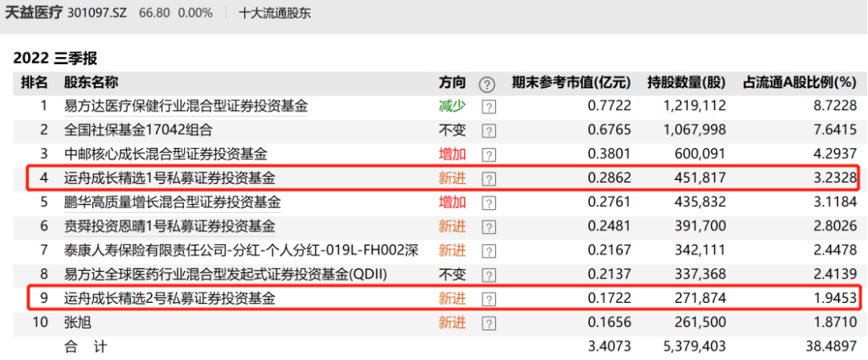Click ratio value 3.1184
The width and height of the screenshot is (868, 360).
tap(835, 202)
